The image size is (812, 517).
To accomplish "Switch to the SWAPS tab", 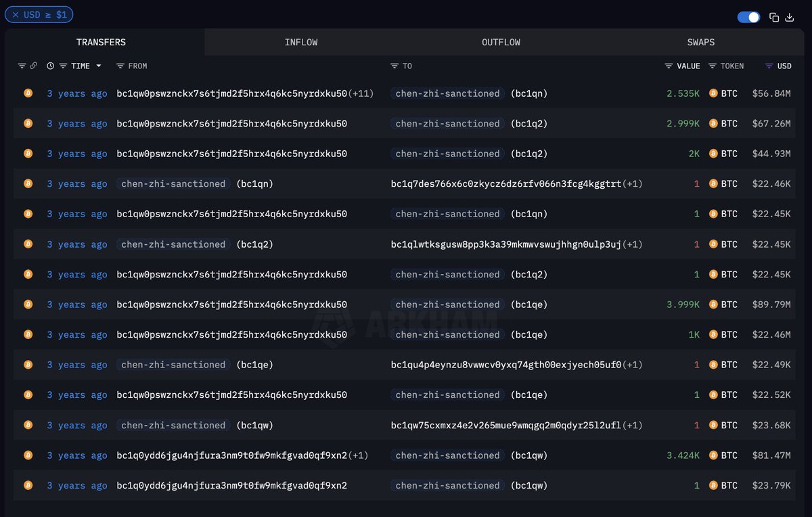I will click(700, 42).
